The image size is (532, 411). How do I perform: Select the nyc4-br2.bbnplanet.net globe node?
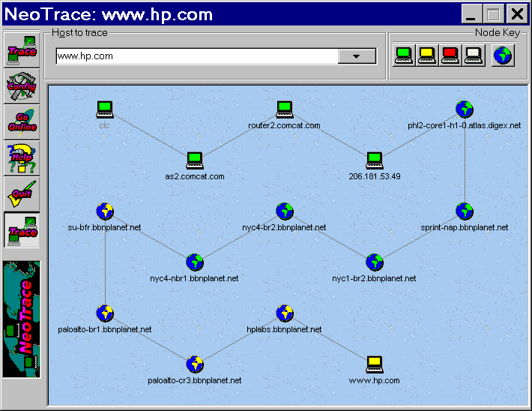point(284,211)
